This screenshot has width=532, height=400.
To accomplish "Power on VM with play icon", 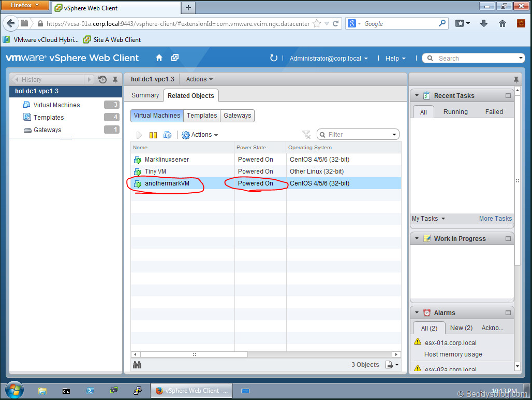I will [x=139, y=135].
